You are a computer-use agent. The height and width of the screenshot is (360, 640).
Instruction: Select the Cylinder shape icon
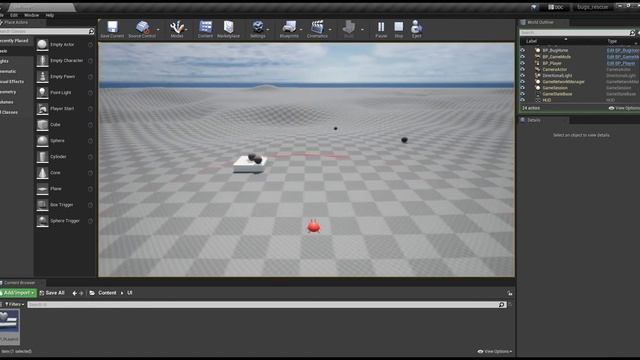pyautogui.click(x=42, y=157)
